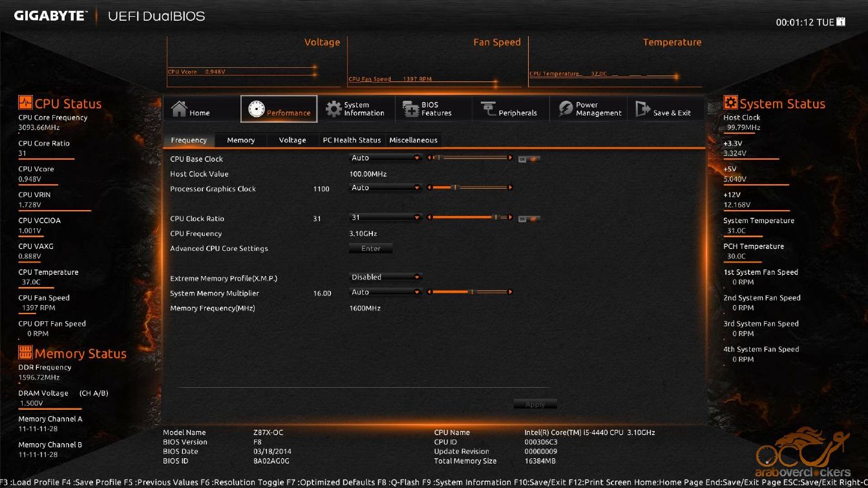Toggle the on/off switch for CPU Clock Ratio

tap(529, 218)
